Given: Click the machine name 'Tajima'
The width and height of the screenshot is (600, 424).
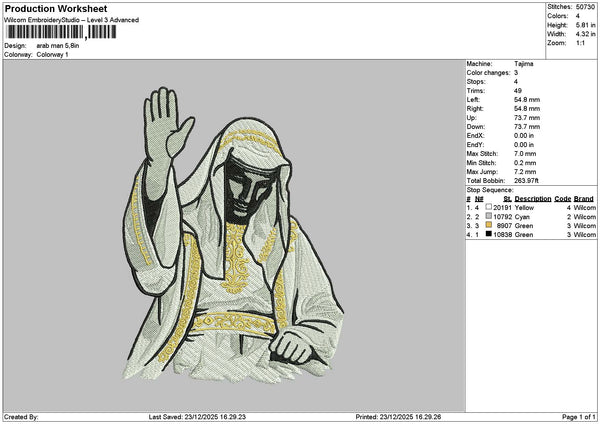Looking at the screenshot, I should pos(523,64).
